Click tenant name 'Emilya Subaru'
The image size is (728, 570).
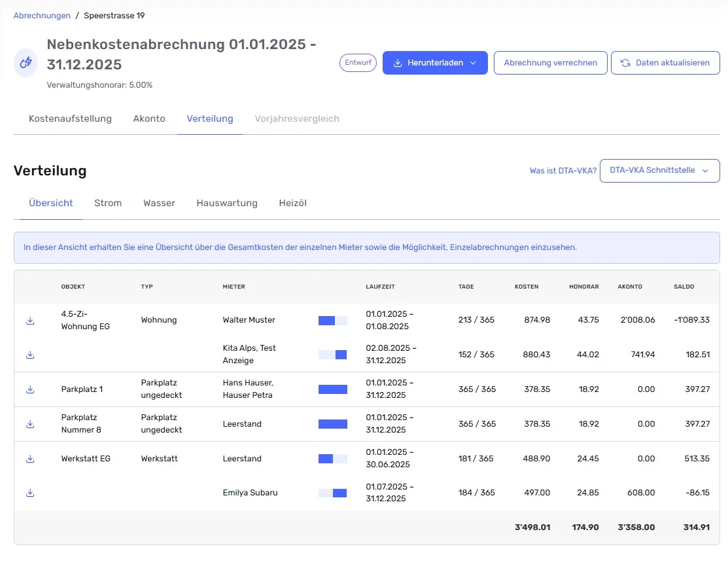click(x=251, y=492)
